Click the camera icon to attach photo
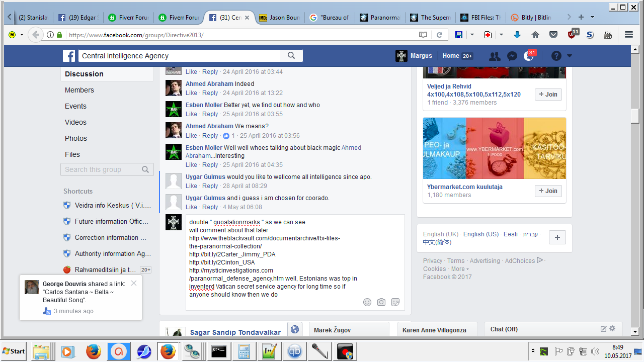Image resolution: width=644 pixels, height=362 pixels. coord(381,302)
